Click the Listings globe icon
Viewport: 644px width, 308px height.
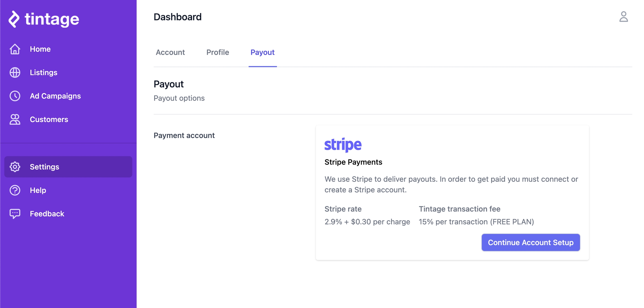click(x=15, y=73)
